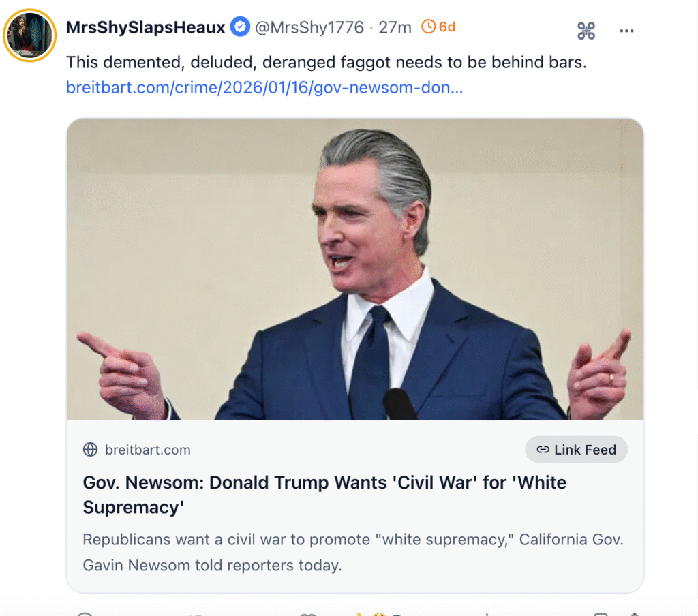Click the breitbart.com domain label
The image size is (698, 616).
click(x=148, y=450)
